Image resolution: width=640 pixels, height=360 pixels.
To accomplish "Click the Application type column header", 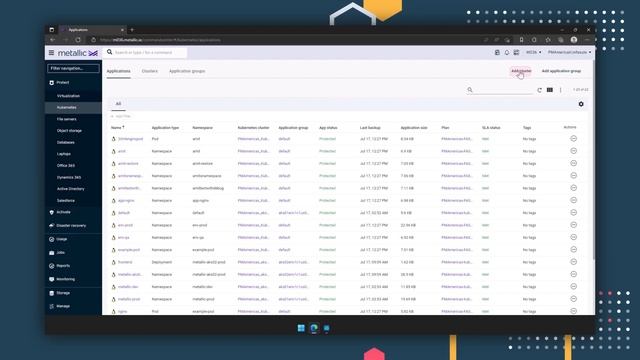I will pyautogui.click(x=165, y=128).
